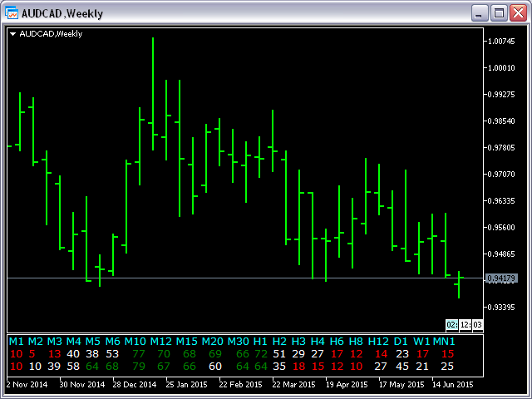Select the M1 timeframe label
The image size is (532, 399).
click(16, 342)
